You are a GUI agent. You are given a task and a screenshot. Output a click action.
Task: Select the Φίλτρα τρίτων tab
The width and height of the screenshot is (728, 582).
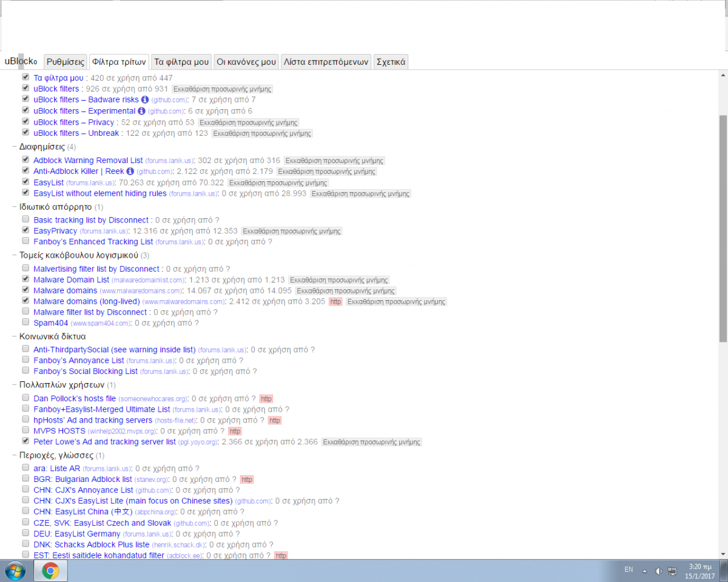119,62
